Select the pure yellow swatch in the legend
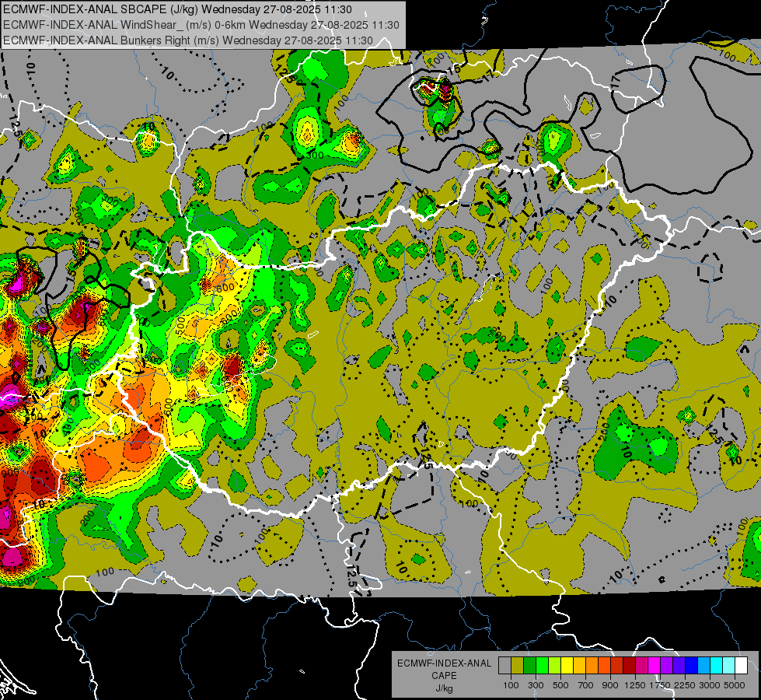Screen dimensions: 761x700 (567, 666)
